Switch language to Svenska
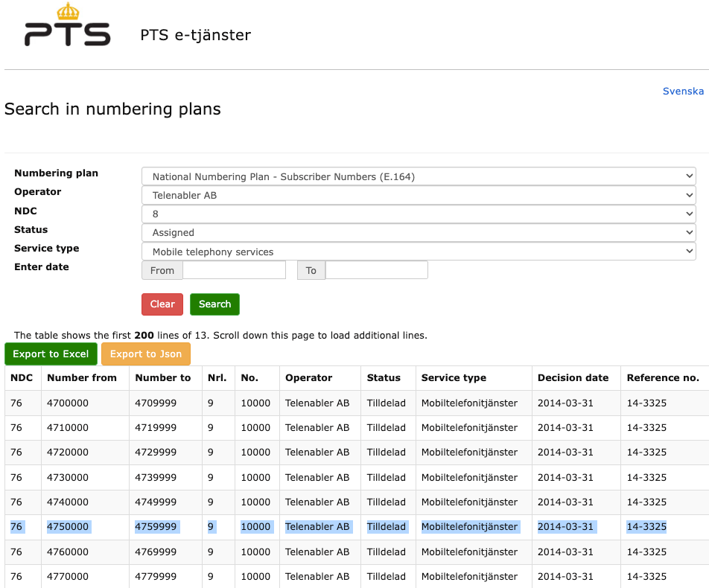Screen dimensions: 709x588 682,91
